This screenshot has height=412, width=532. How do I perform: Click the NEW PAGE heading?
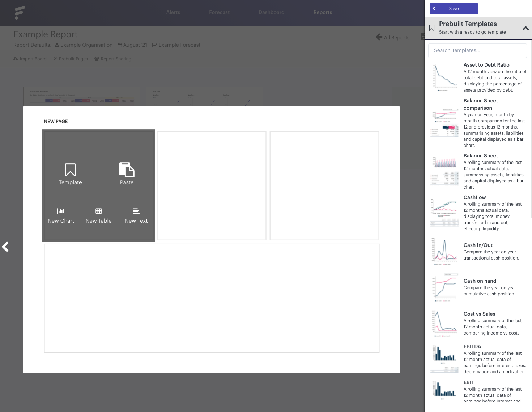tap(56, 122)
